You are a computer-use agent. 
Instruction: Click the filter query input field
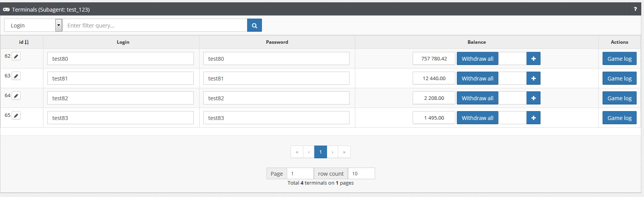point(155,26)
